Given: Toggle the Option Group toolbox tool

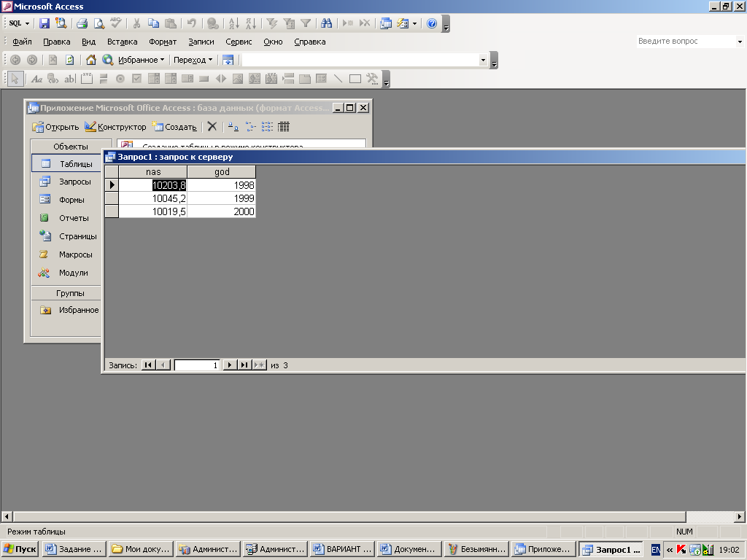Looking at the screenshot, I should (x=87, y=79).
